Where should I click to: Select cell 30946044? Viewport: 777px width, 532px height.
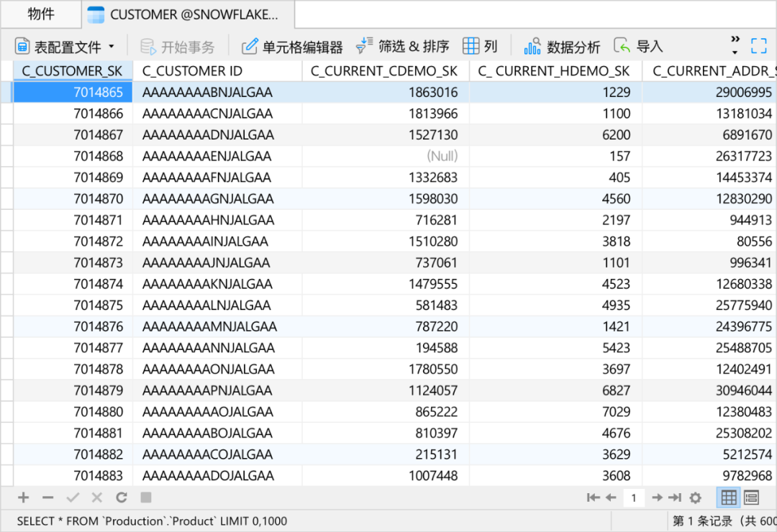click(709, 390)
